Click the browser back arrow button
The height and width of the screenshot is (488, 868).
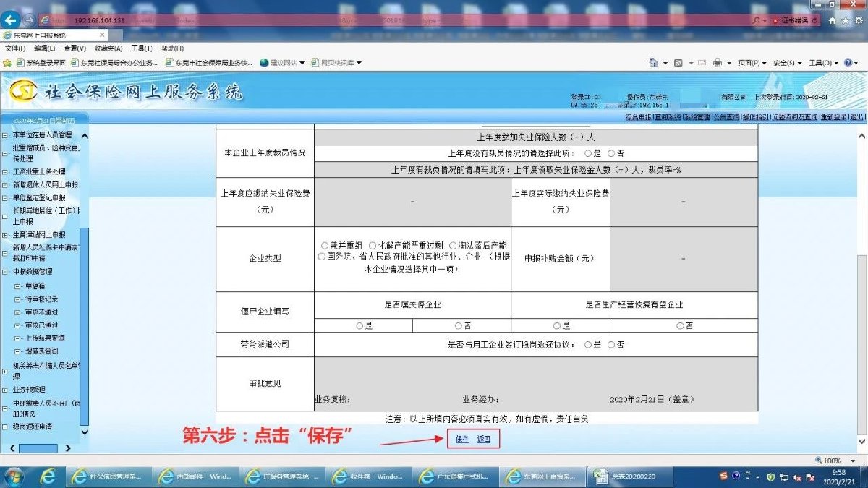(12, 20)
